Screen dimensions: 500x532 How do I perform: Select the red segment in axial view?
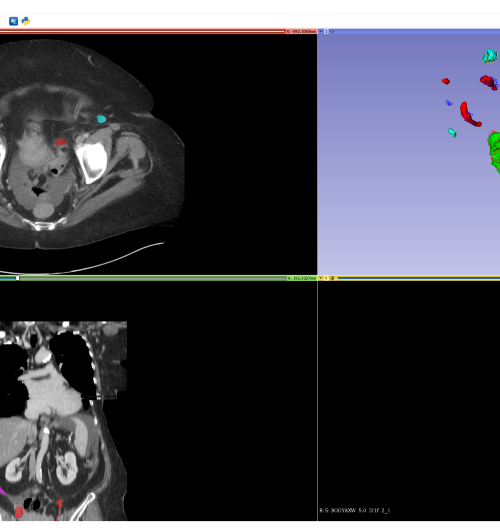tap(61, 142)
